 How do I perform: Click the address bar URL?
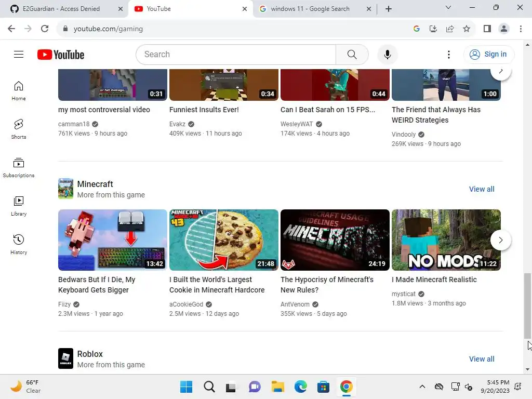[x=108, y=29]
